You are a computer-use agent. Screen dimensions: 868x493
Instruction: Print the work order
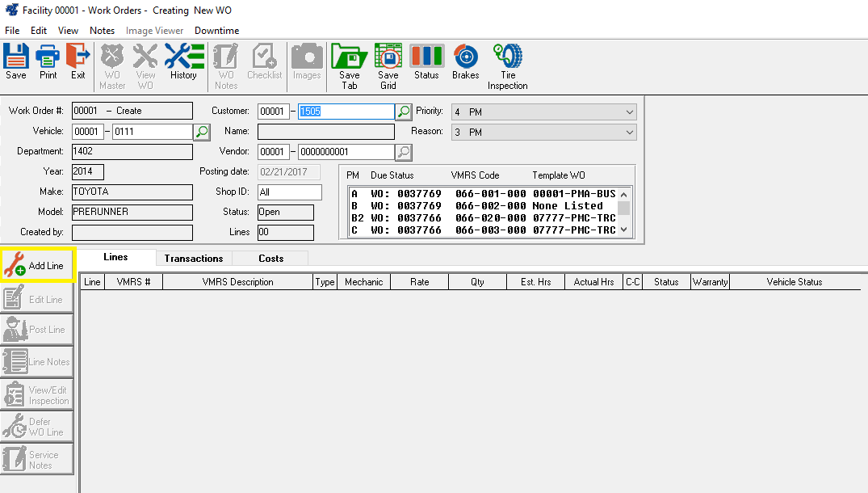click(x=48, y=62)
